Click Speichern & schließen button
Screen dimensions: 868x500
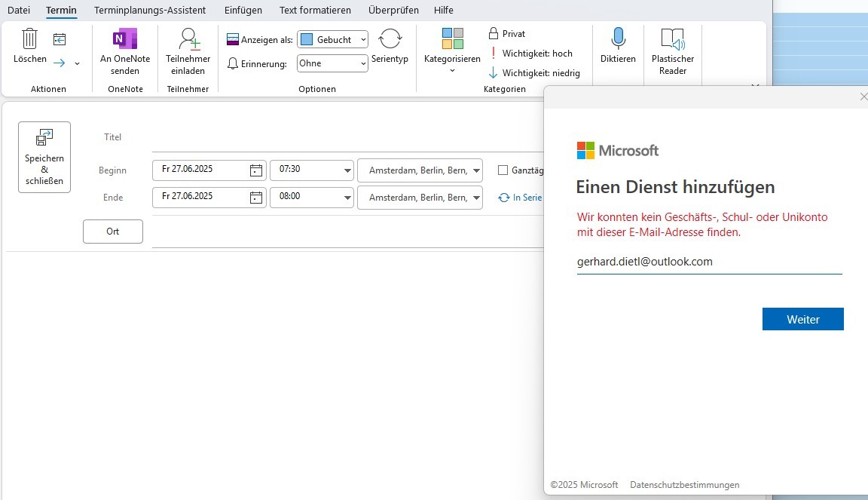coord(44,158)
